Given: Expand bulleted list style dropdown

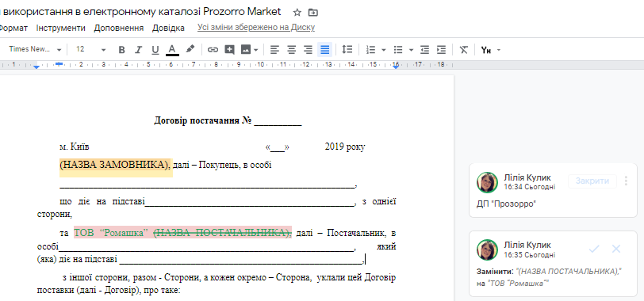Looking at the screenshot, I should 411,50.
